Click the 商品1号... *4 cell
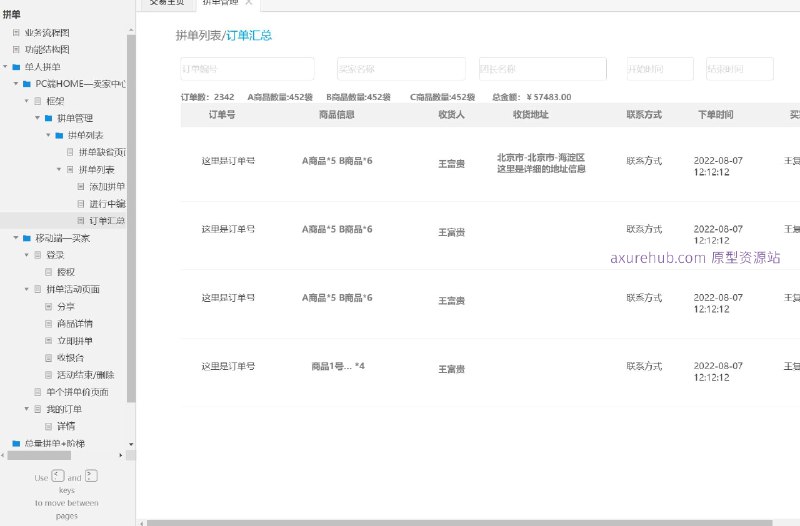This screenshot has width=800, height=526. 338,366
